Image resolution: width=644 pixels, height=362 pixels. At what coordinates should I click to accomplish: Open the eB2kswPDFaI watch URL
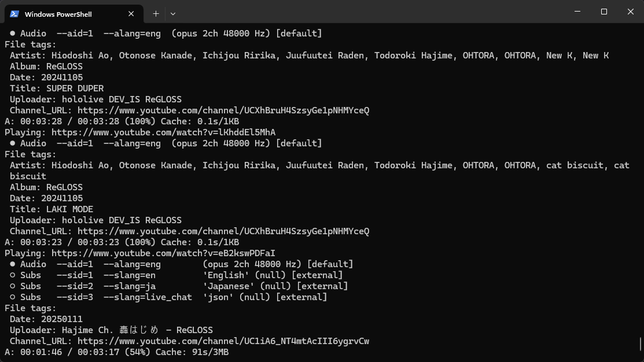point(163,253)
